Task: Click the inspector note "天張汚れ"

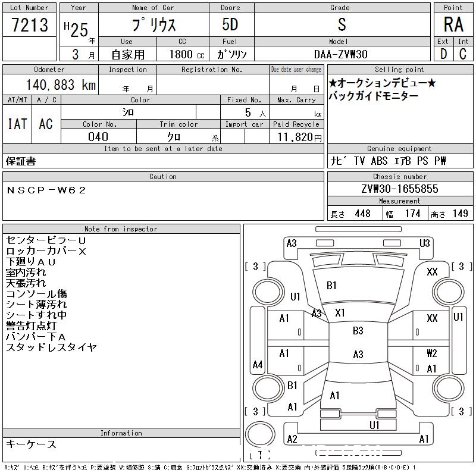Action: coord(26,283)
